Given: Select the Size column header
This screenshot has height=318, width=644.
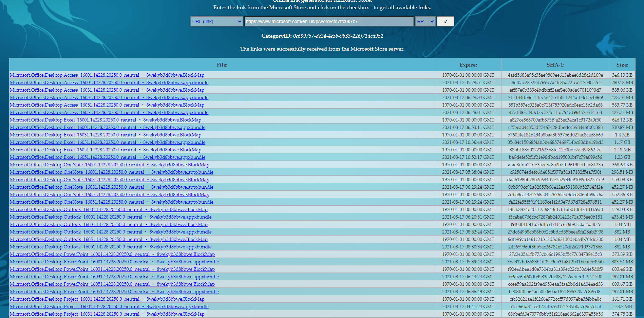Looking at the screenshot, I should tap(622, 64).
